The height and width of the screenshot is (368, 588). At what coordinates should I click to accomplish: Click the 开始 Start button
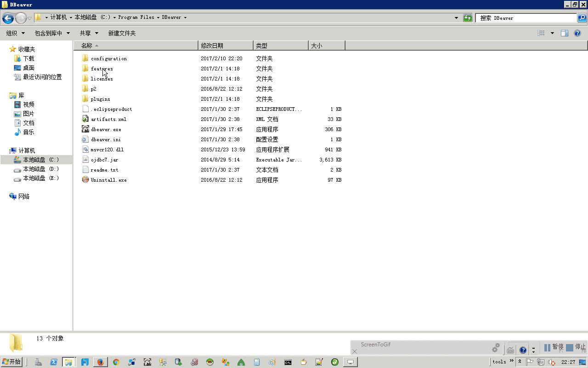11,362
